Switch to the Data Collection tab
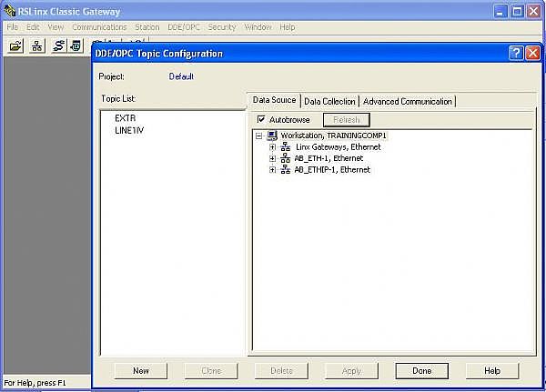The height and width of the screenshot is (392, 546). (x=329, y=102)
